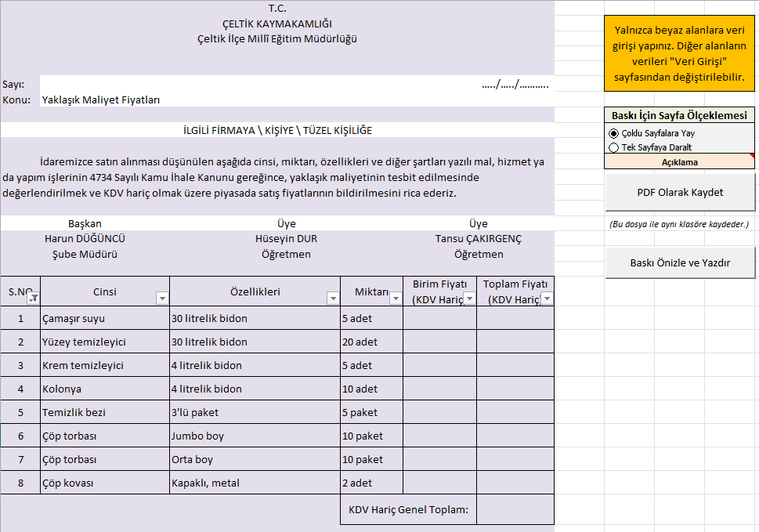This screenshot has width=759, height=532.
Task: Click the 20 adet quantity cell
Action: 372,342
